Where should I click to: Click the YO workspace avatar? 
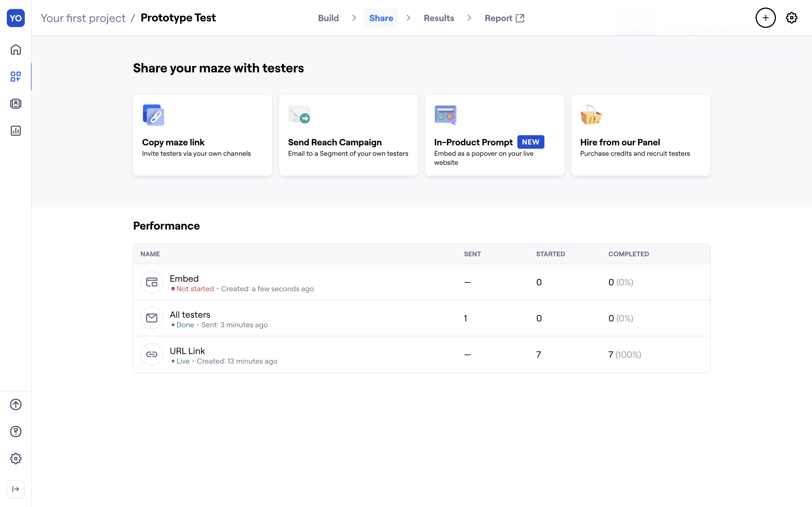[16, 18]
